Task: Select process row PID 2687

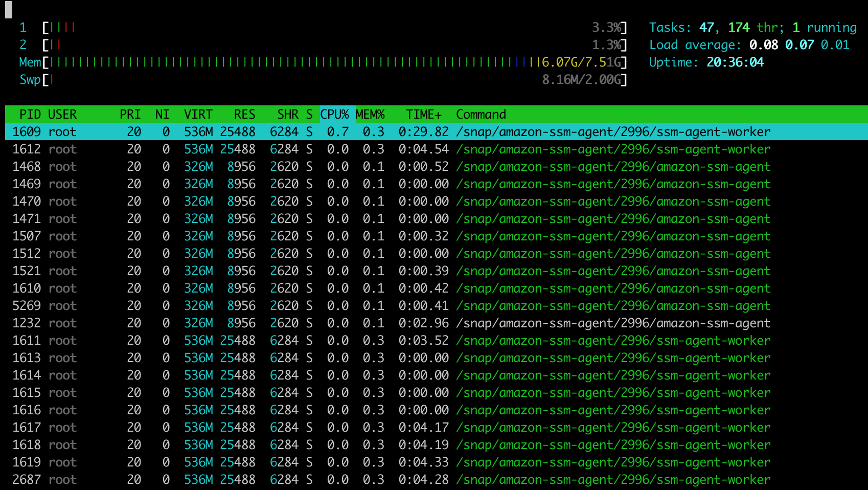Action: [437, 479]
